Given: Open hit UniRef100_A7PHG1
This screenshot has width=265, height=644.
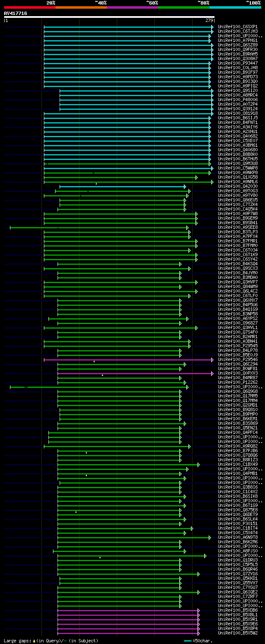Looking at the screenshot, I should (x=238, y=40).
